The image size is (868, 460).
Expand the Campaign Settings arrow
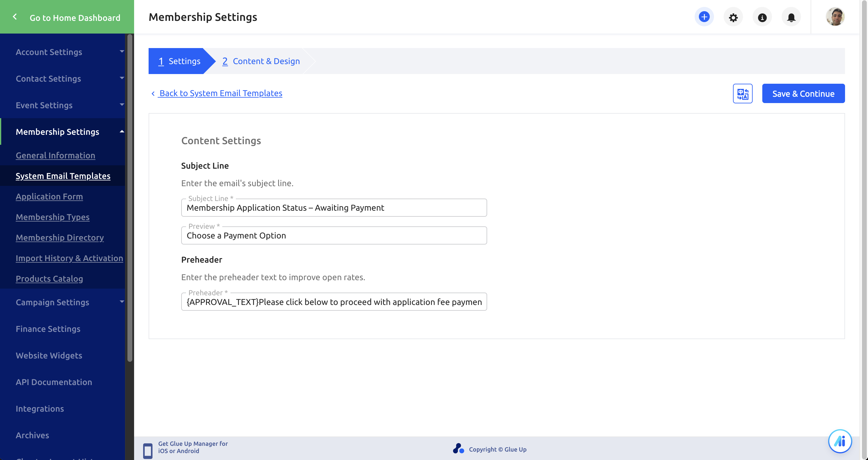[122, 302]
